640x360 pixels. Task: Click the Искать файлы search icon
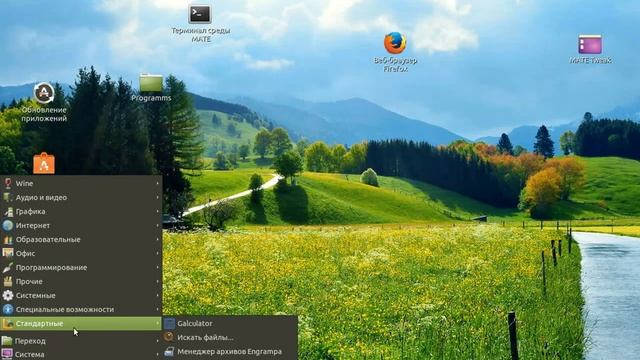[x=169, y=337]
